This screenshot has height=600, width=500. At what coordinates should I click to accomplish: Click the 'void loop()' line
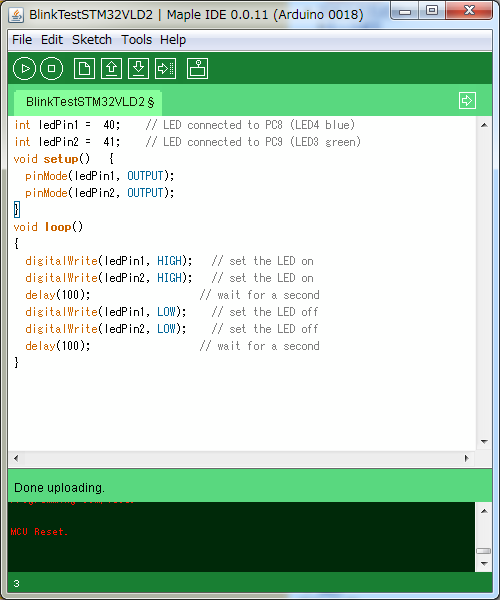48,227
